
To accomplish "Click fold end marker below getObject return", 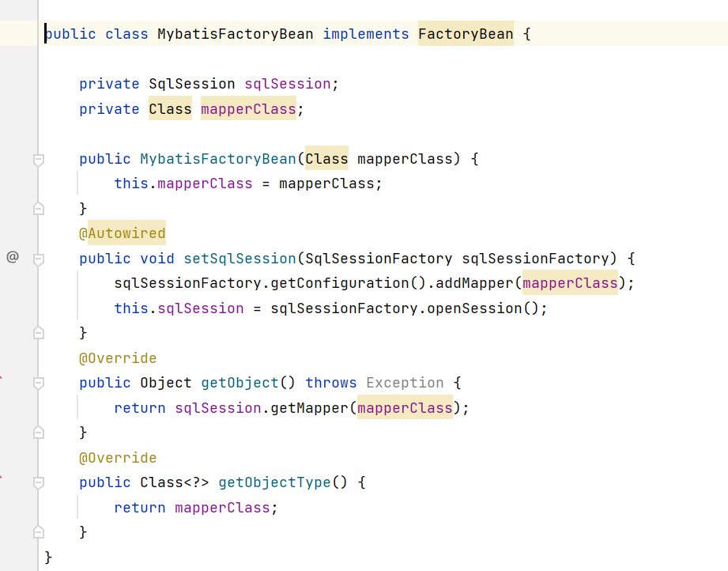I will pos(38,433).
